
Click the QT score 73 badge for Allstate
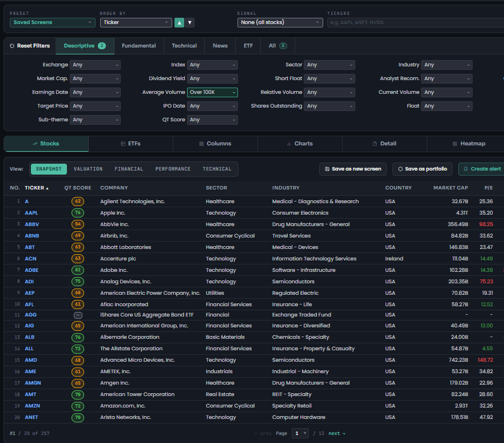coord(78,349)
